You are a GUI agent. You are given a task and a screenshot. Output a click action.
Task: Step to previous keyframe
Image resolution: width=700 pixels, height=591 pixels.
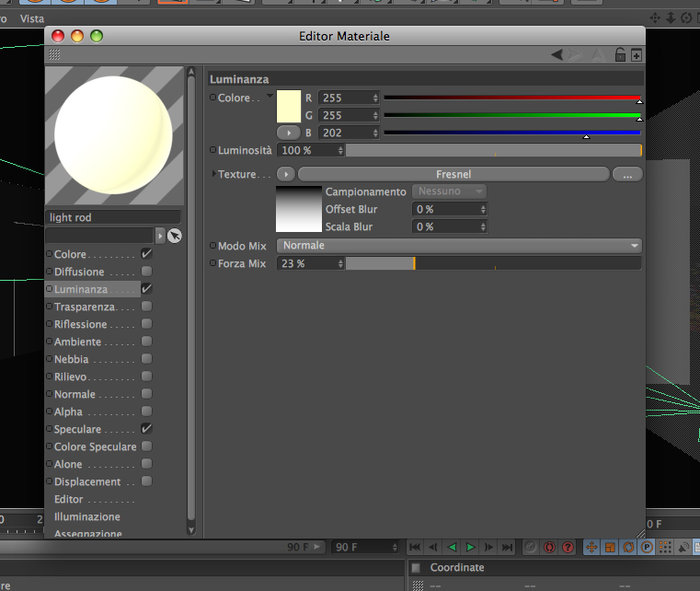click(x=433, y=547)
